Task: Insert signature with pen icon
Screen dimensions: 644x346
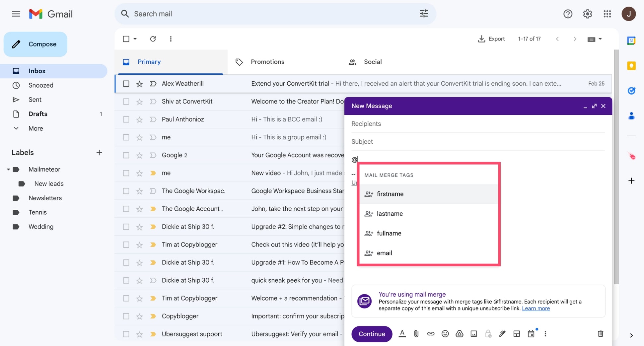Action: [502, 334]
